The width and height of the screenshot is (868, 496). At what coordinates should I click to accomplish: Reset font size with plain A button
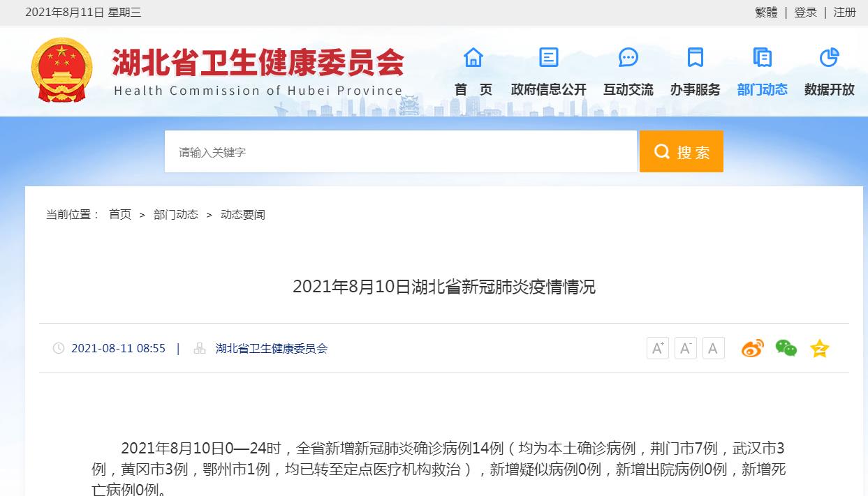click(x=713, y=348)
